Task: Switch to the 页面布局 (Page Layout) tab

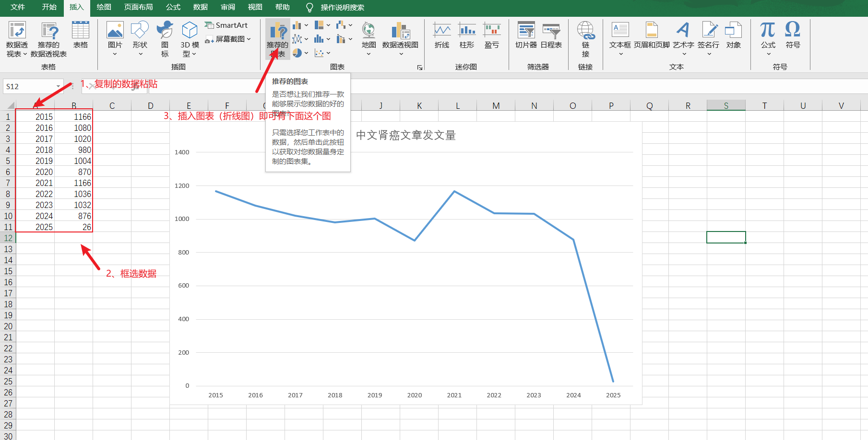Action: (138, 7)
